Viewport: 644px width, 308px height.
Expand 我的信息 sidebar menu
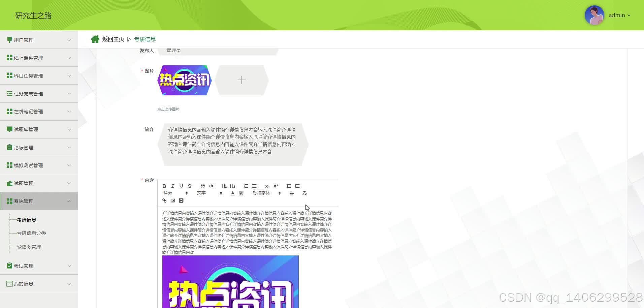39,283
